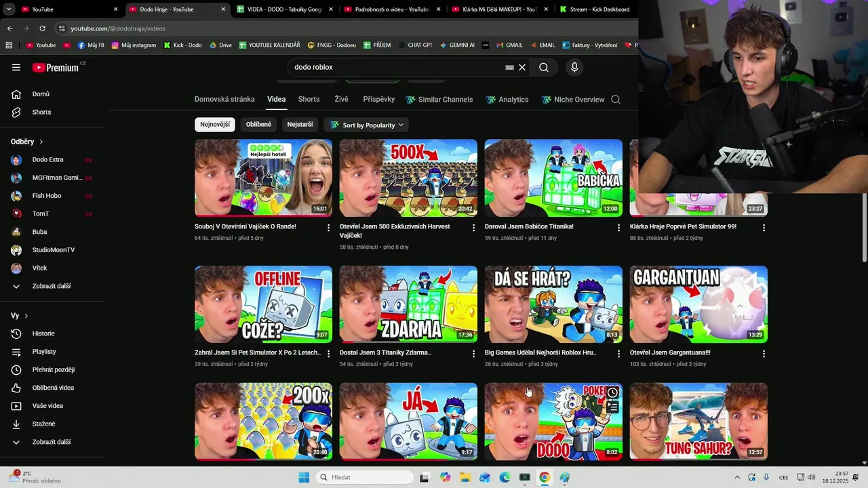868x488 pixels.
Task: Open File Explorer from the taskbar
Action: coord(465,477)
